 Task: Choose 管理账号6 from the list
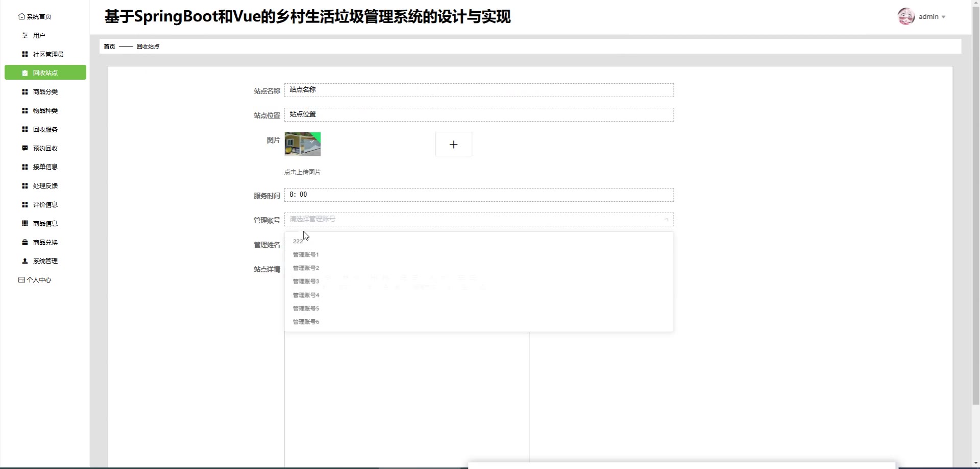pyautogui.click(x=479, y=322)
